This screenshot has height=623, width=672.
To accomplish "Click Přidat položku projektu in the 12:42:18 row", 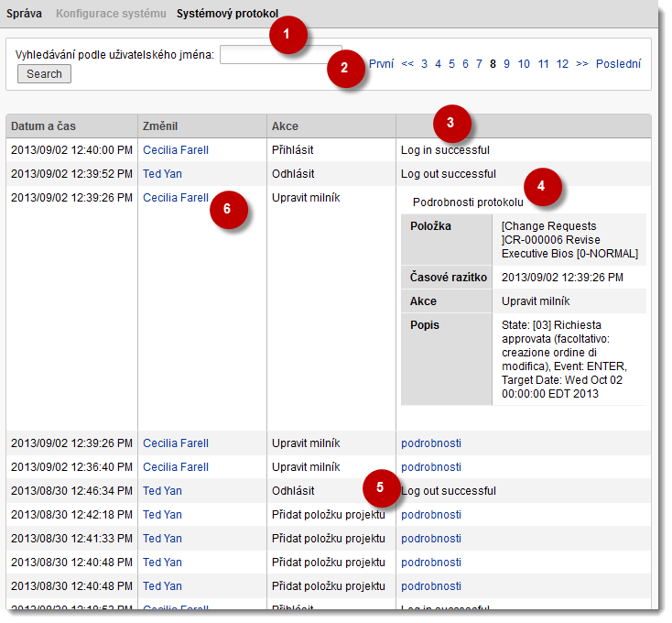I will (329, 515).
